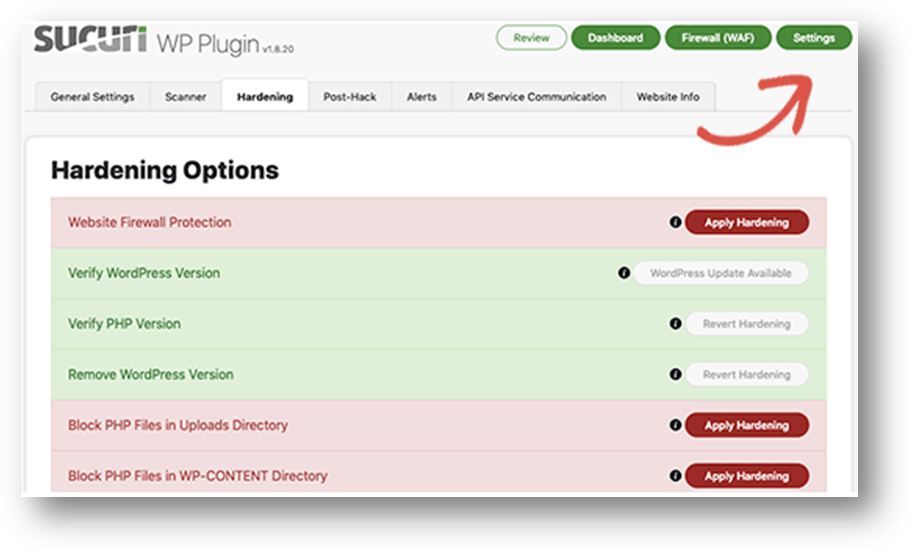Click Verify PHP Version label
The image size is (912, 549).
(124, 323)
